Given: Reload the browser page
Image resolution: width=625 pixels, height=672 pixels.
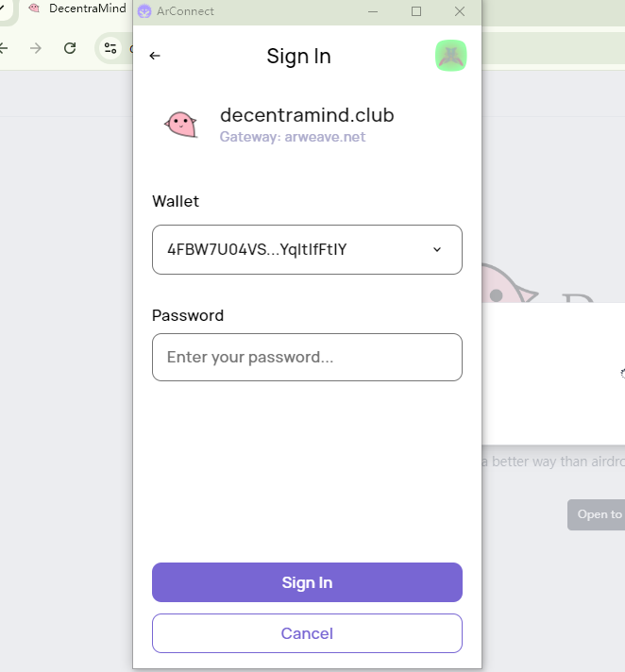Looking at the screenshot, I should click(x=70, y=48).
